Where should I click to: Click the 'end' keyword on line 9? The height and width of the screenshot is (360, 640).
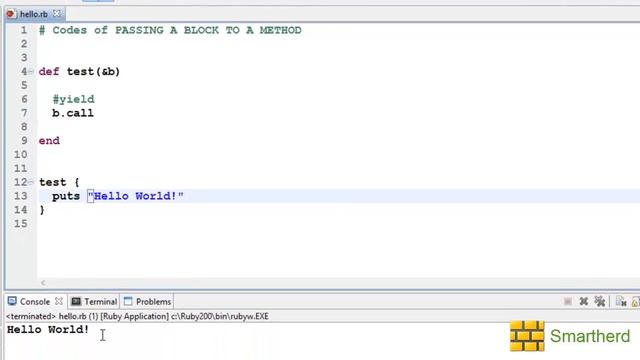(49, 141)
